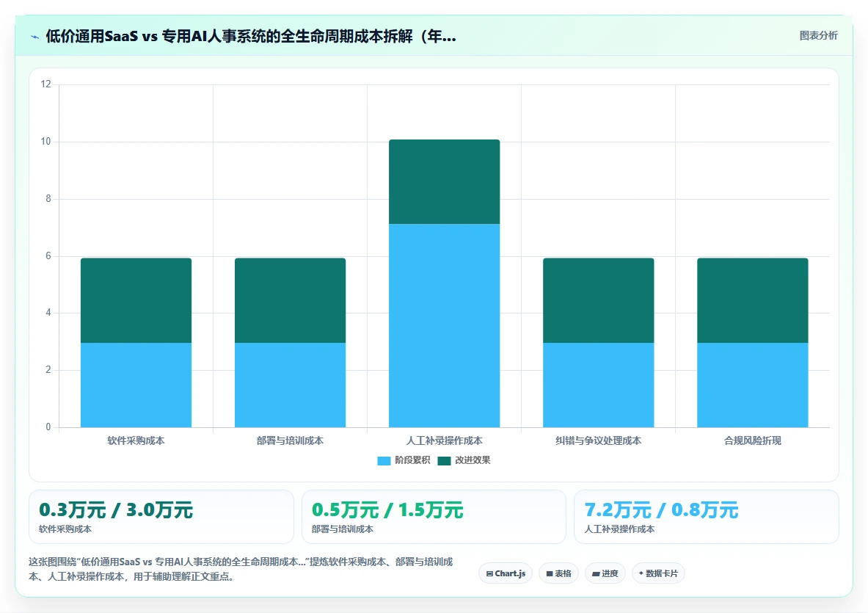This screenshot has width=868, height=613.
Task: Click the icon in the Chart.js tag
Action: (x=489, y=573)
